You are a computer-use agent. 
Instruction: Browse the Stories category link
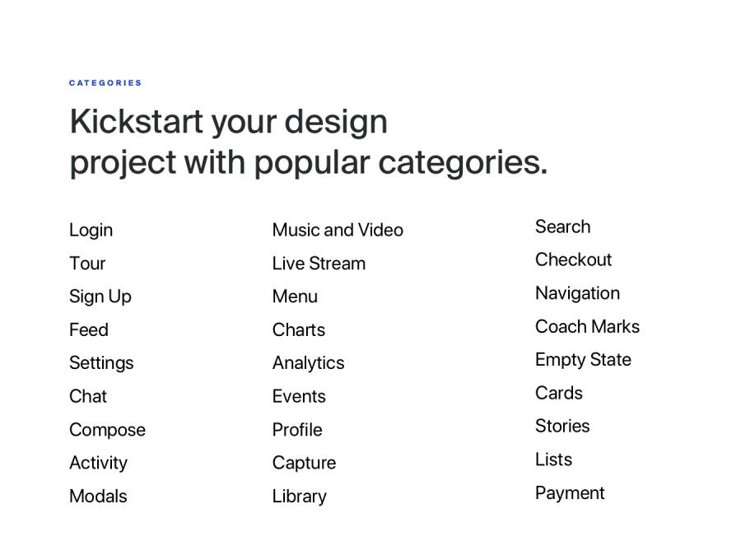click(x=562, y=426)
